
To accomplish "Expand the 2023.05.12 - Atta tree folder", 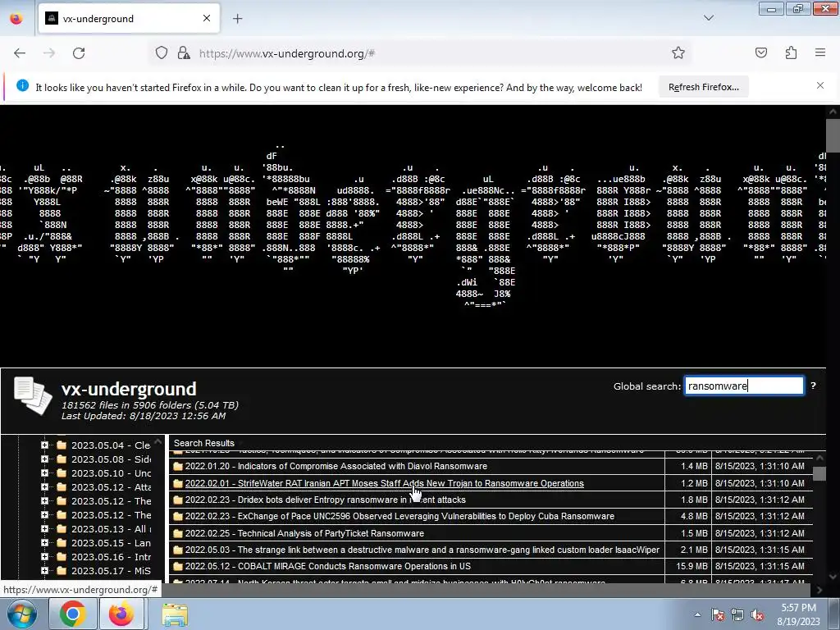I will point(45,487).
